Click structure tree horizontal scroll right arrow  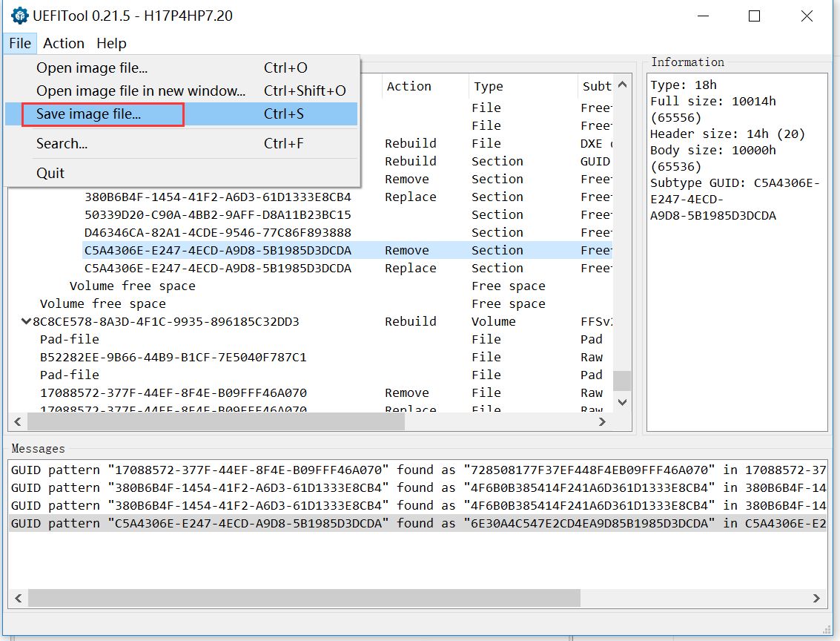pos(602,422)
